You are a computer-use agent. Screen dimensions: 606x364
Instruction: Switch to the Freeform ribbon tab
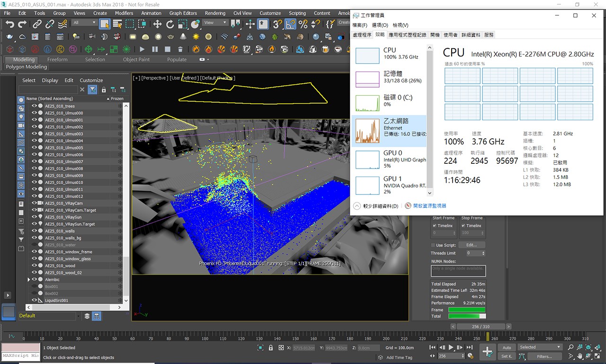pyautogui.click(x=57, y=60)
